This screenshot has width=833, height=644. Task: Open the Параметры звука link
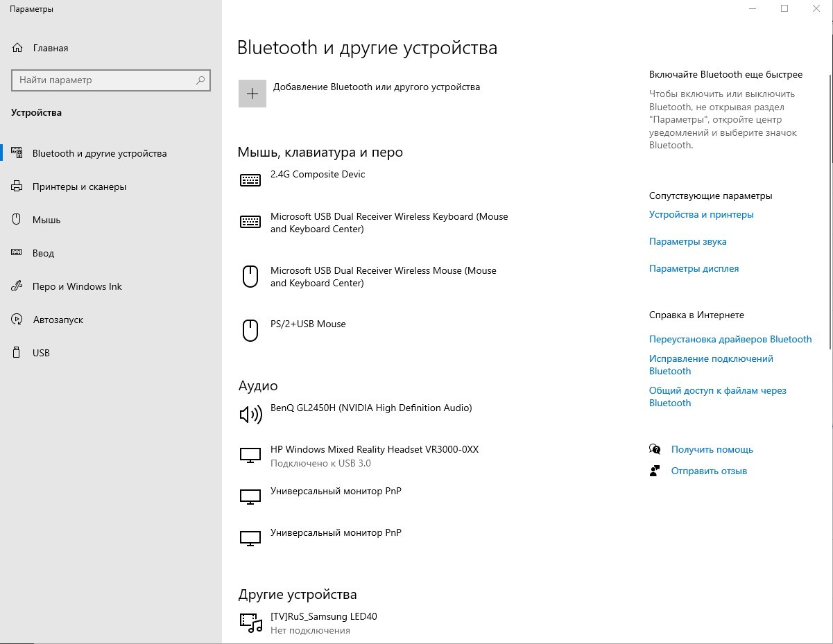tap(688, 242)
